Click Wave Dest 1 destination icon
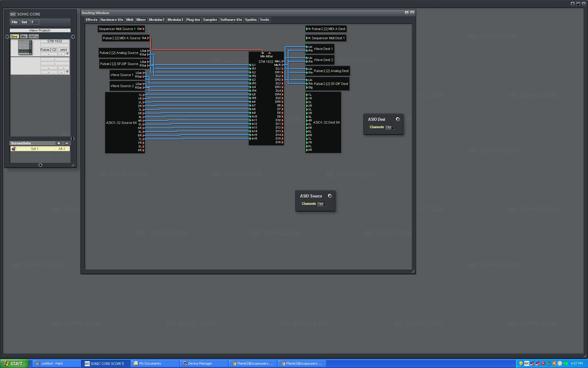This screenshot has height=368, width=588. (x=322, y=49)
